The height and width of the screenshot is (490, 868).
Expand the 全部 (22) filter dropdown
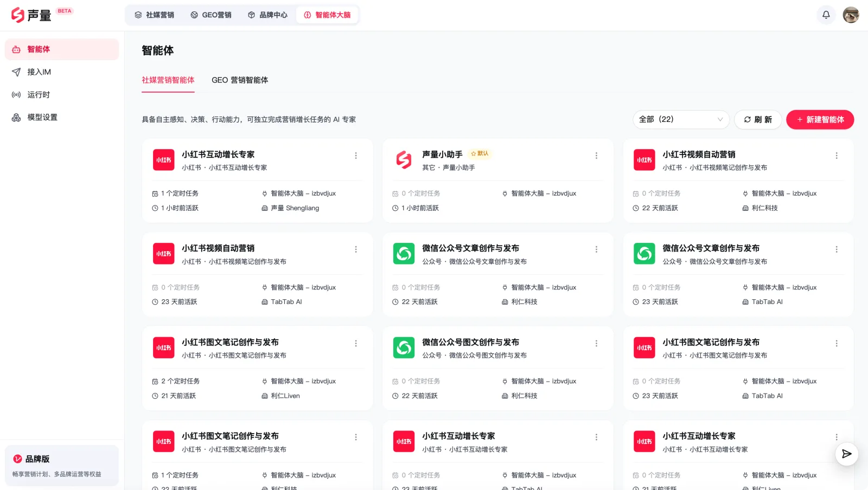[x=681, y=119]
